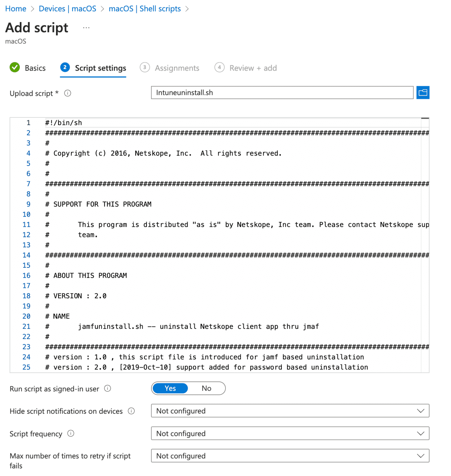Viewport: 451px width, 476px height.
Task: Click the Devices | macOS breadcrumb
Action: point(68,9)
